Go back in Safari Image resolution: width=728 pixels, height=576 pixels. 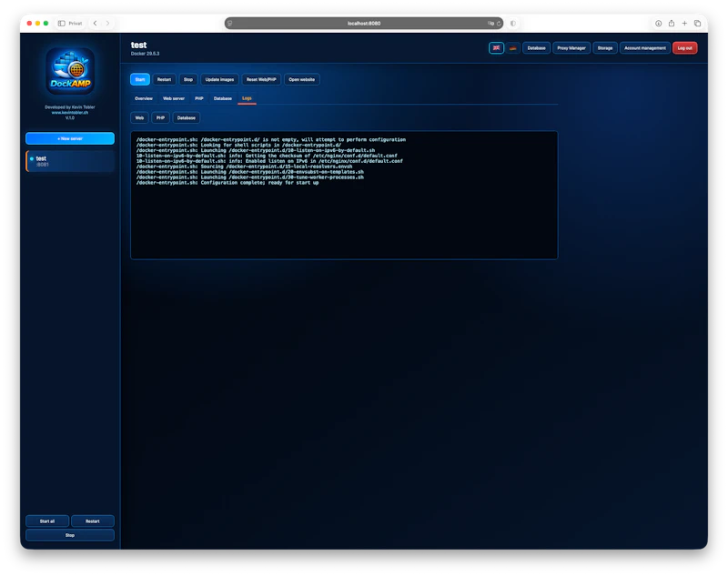96,24
